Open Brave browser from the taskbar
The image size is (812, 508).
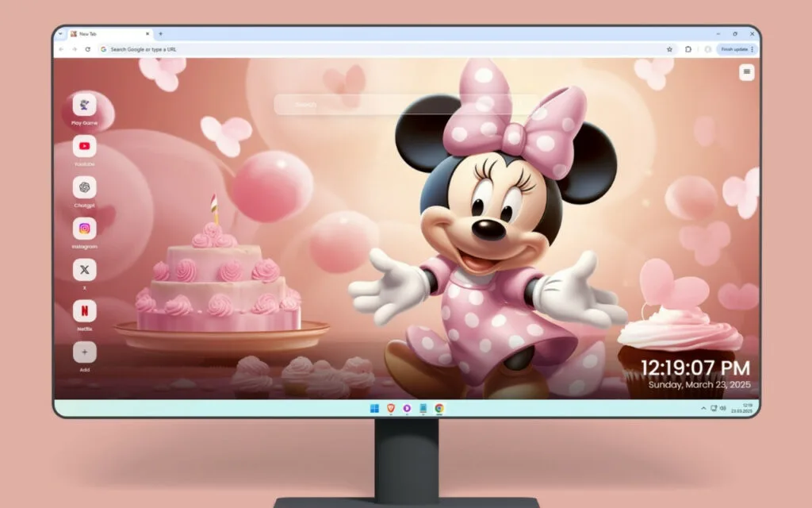[391, 409]
